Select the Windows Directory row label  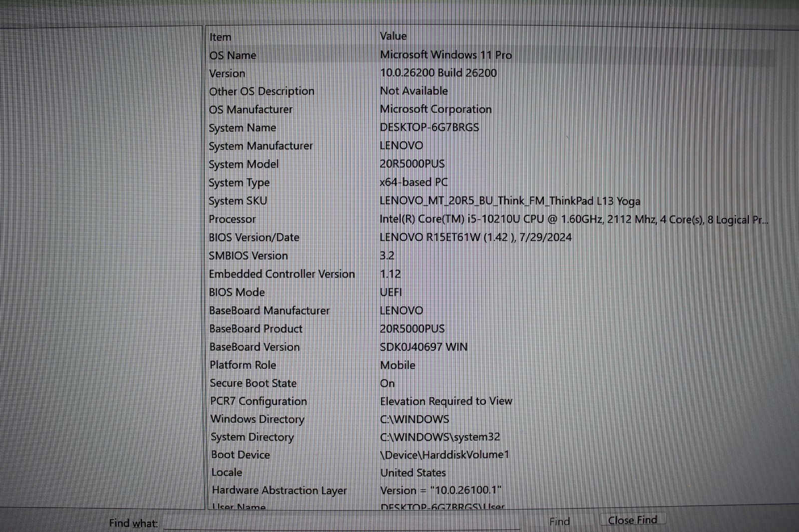(x=257, y=419)
